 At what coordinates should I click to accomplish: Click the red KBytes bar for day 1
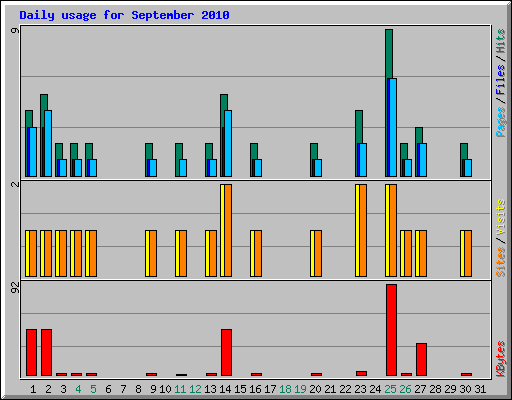31,352
